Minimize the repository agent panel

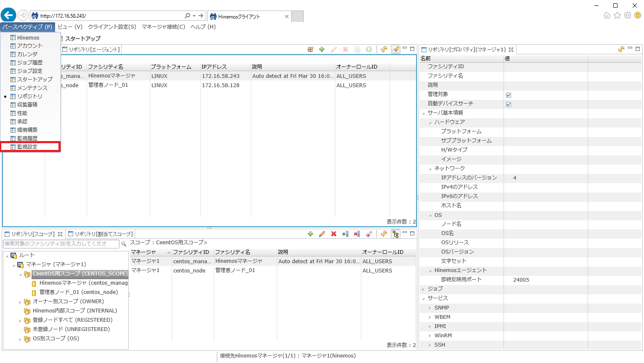[405, 48]
